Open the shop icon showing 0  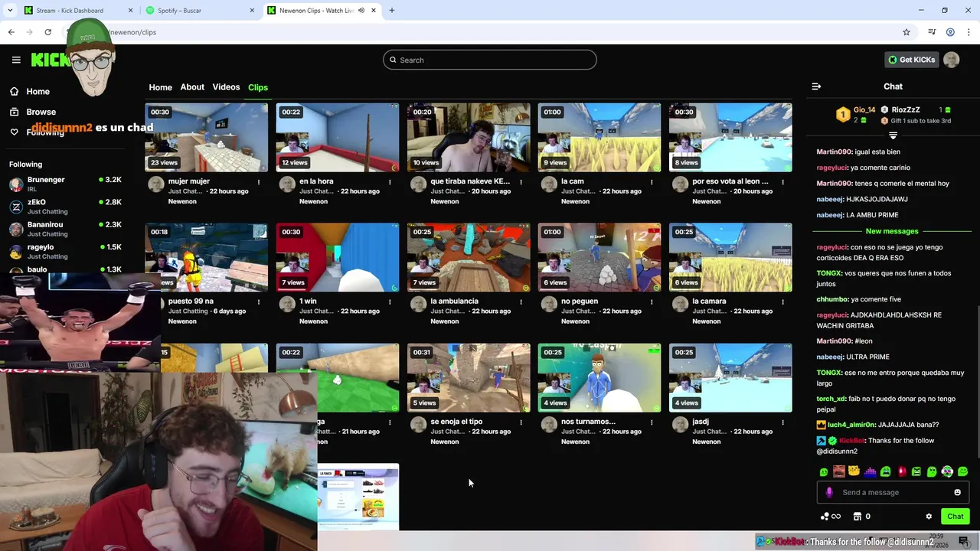[x=862, y=517]
